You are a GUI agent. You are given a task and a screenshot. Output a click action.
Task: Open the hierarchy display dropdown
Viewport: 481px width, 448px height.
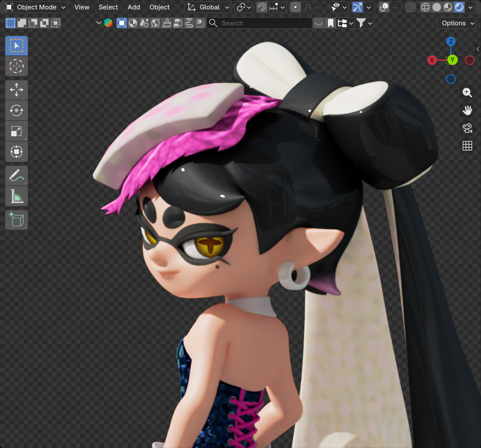(x=346, y=23)
